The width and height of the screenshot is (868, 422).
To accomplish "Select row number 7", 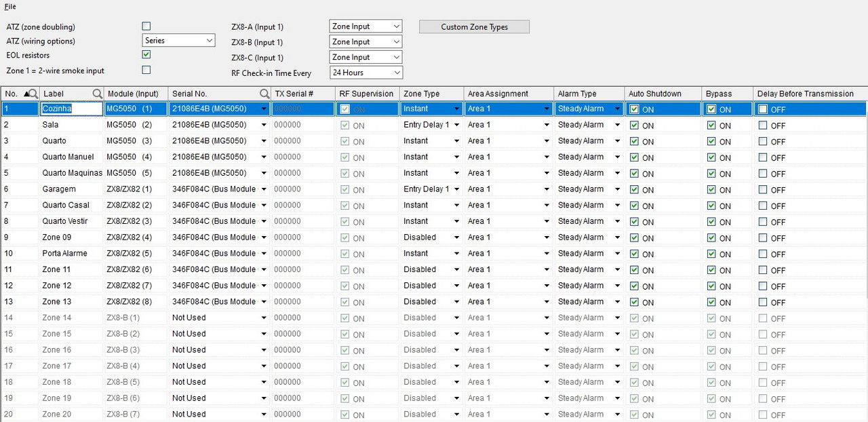I will point(20,206).
